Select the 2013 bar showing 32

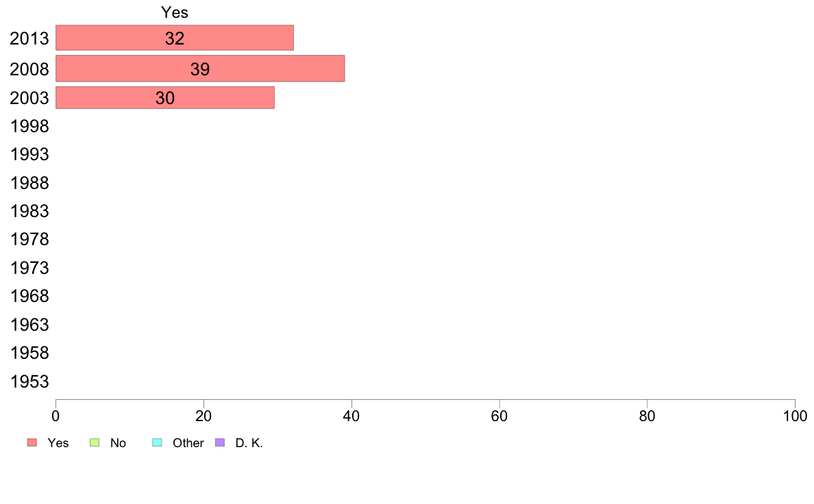pyautogui.click(x=175, y=38)
